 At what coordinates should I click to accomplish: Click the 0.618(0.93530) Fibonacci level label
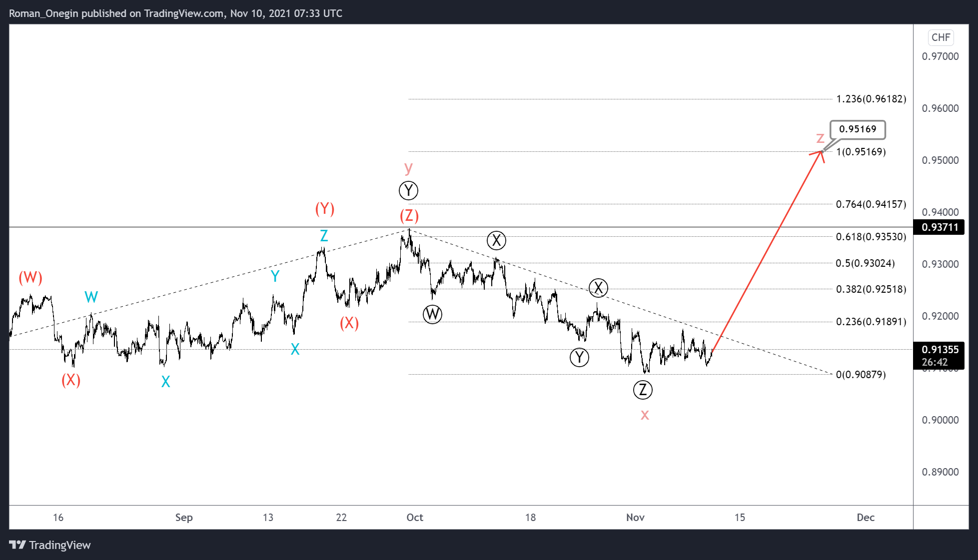point(871,237)
